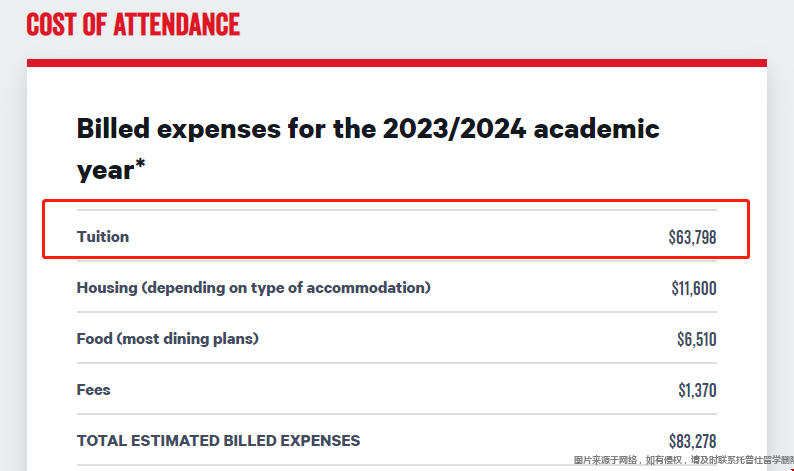Image resolution: width=794 pixels, height=471 pixels.
Task: Click the Fees row label
Action: [94, 390]
